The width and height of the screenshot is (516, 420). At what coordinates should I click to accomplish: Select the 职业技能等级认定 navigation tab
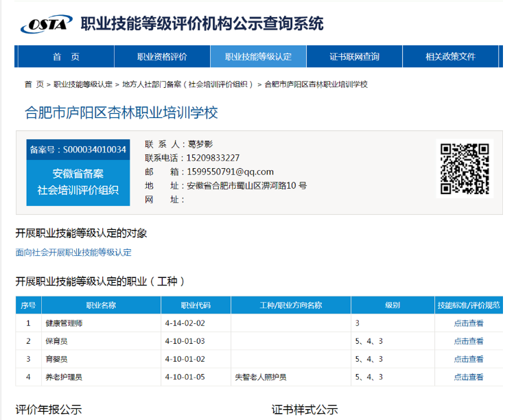(258, 56)
